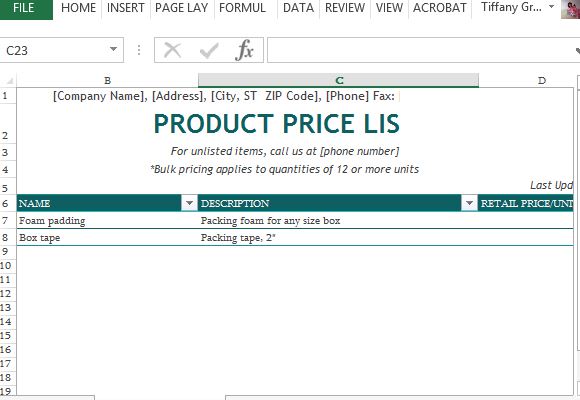Select column D header
Screen dimensions: 580x400
[x=526, y=80]
